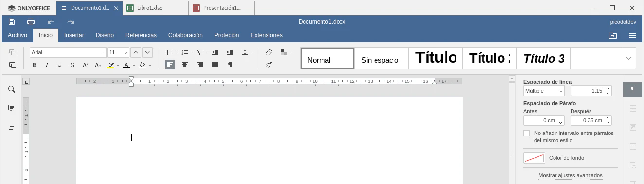Switch to the Extensiones tab
644x184 pixels.
click(x=267, y=35)
